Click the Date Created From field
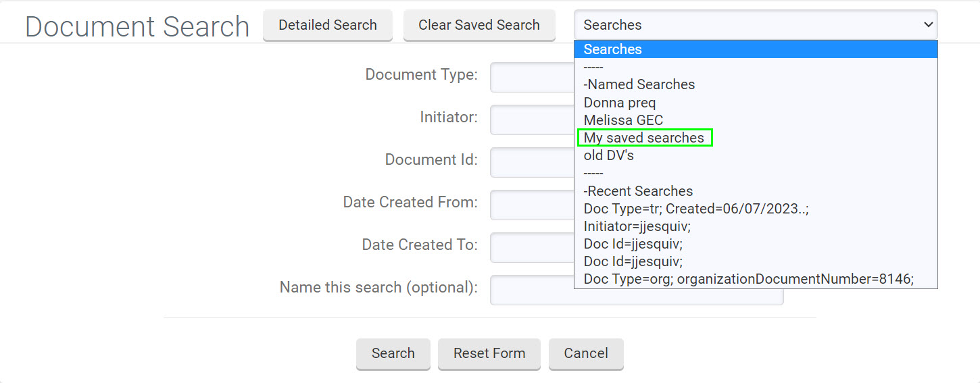 532,205
